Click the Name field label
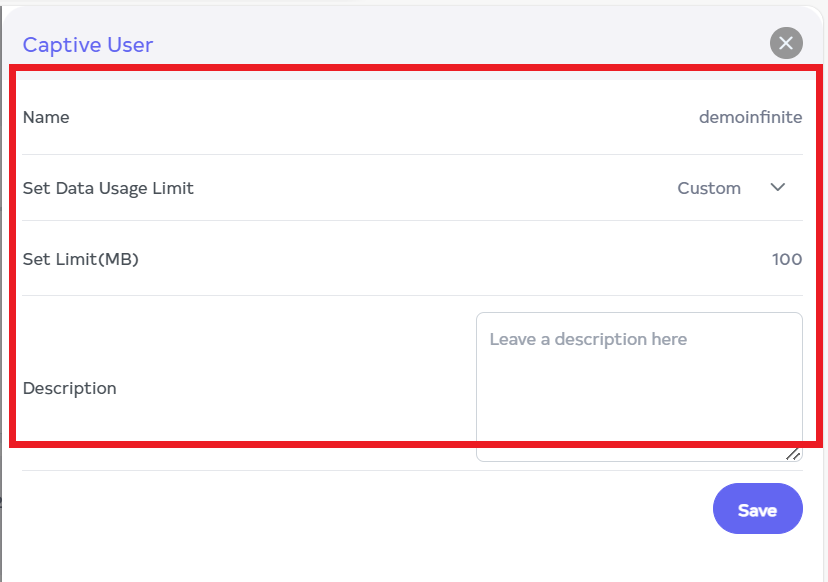Screen dimensions: 828x582 [46, 117]
